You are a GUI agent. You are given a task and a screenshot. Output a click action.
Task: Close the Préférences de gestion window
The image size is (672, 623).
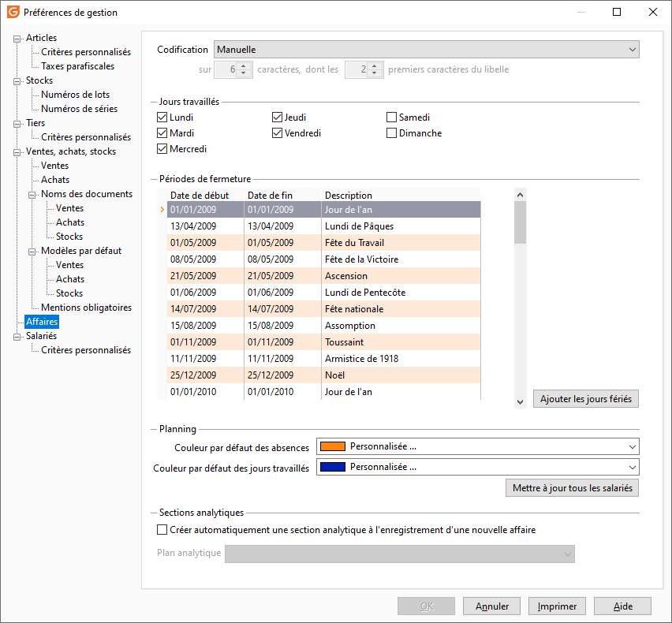(x=653, y=12)
